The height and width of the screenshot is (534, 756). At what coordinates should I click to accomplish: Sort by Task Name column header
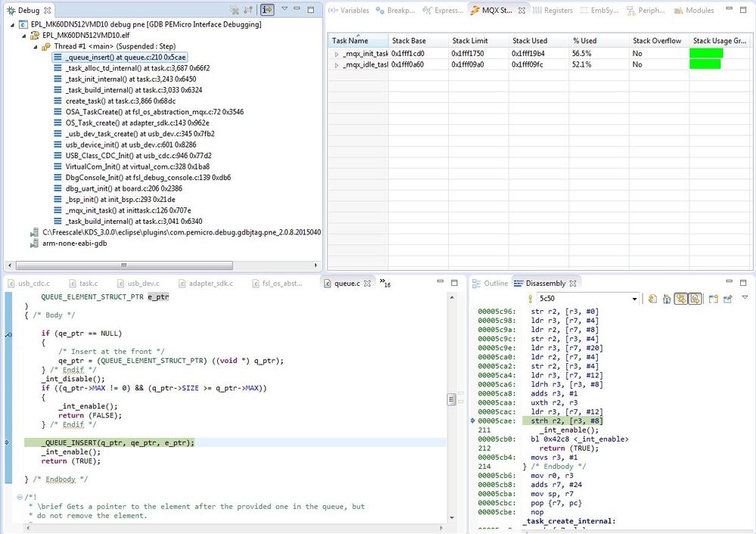pos(358,41)
